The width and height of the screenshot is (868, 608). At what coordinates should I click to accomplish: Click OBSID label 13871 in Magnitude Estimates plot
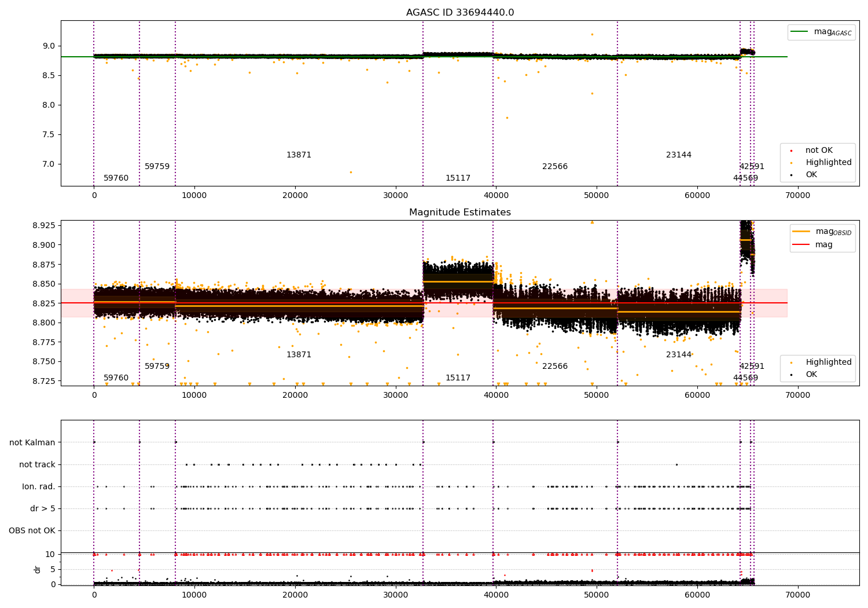click(x=299, y=355)
